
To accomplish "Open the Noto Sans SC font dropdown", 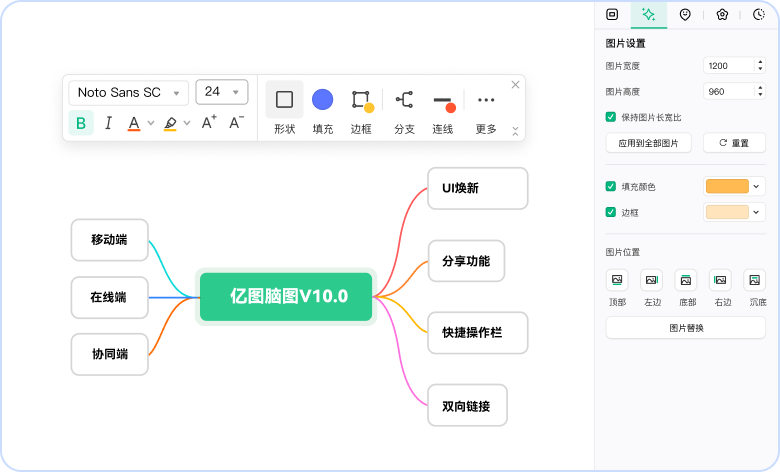I will click(x=128, y=93).
